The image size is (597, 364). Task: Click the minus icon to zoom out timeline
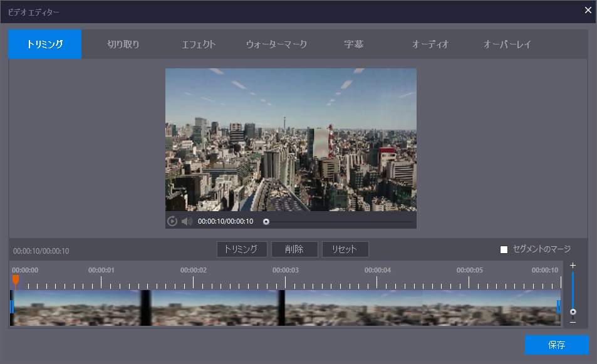coord(573,322)
